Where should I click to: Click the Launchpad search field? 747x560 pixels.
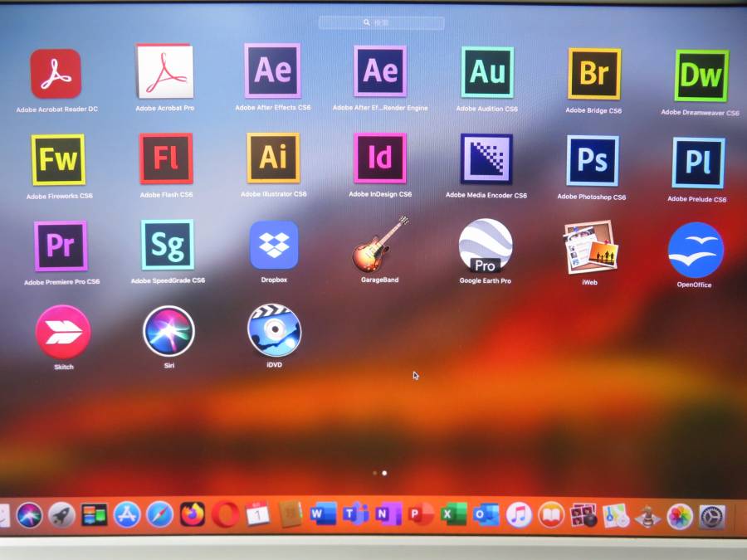[381, 22]
